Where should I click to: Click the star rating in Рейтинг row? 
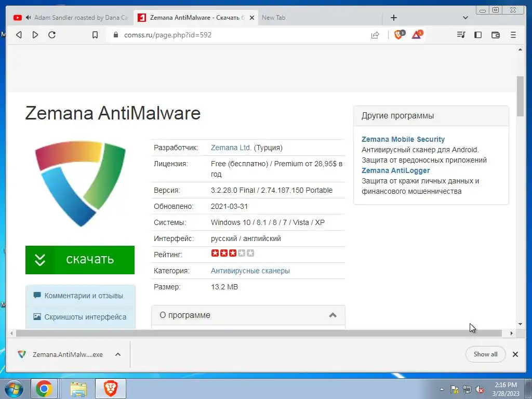click(x=232, y=253)
